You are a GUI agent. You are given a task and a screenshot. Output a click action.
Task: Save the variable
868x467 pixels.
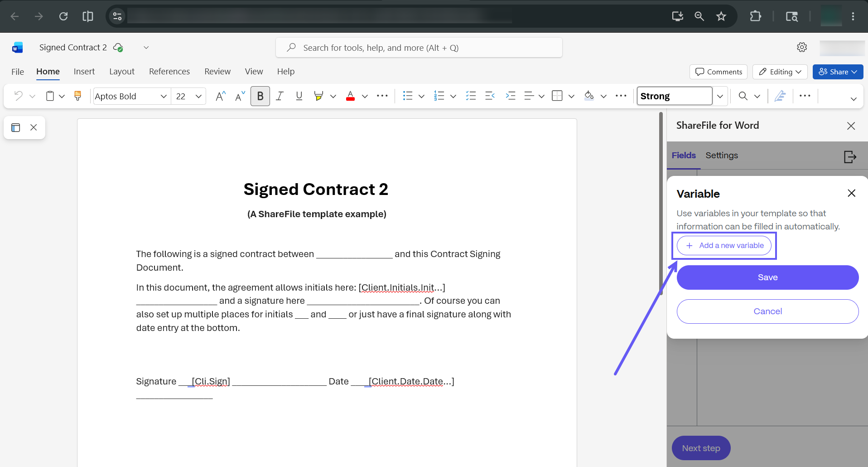click(768, 277)
